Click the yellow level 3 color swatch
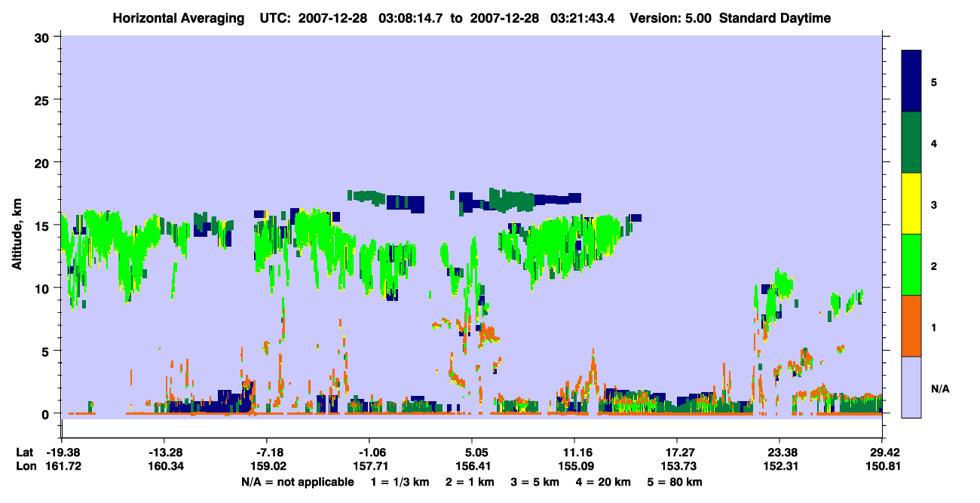The width and height of the screenshot is (980, 503). [x=911, y=203]
